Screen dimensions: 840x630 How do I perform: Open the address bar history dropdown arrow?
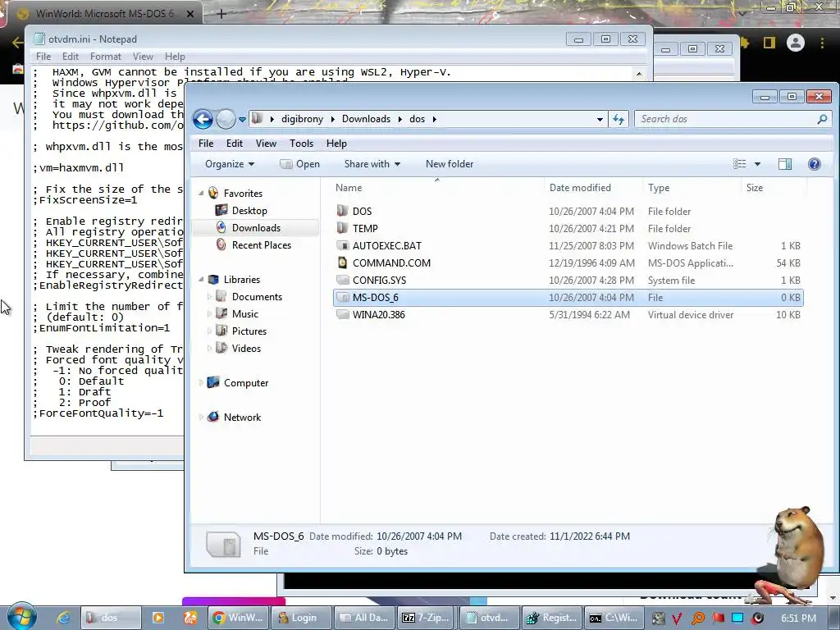click(600, 119)
